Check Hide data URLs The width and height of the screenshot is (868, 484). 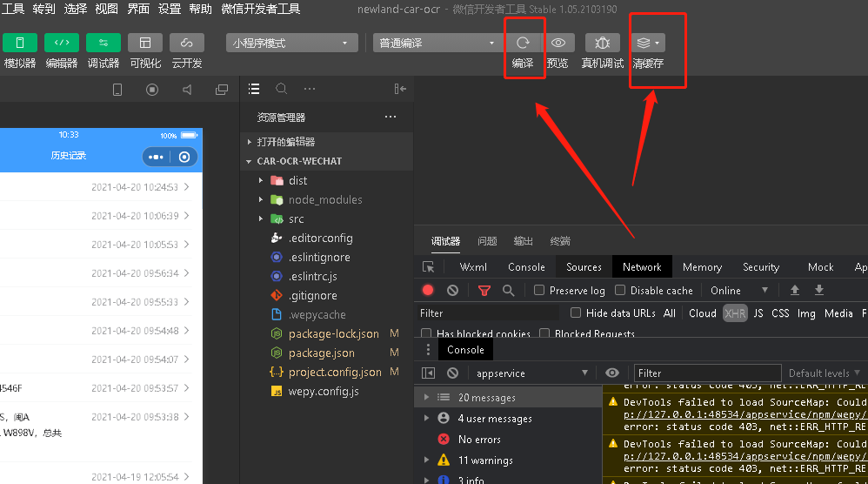pos(576,313)
